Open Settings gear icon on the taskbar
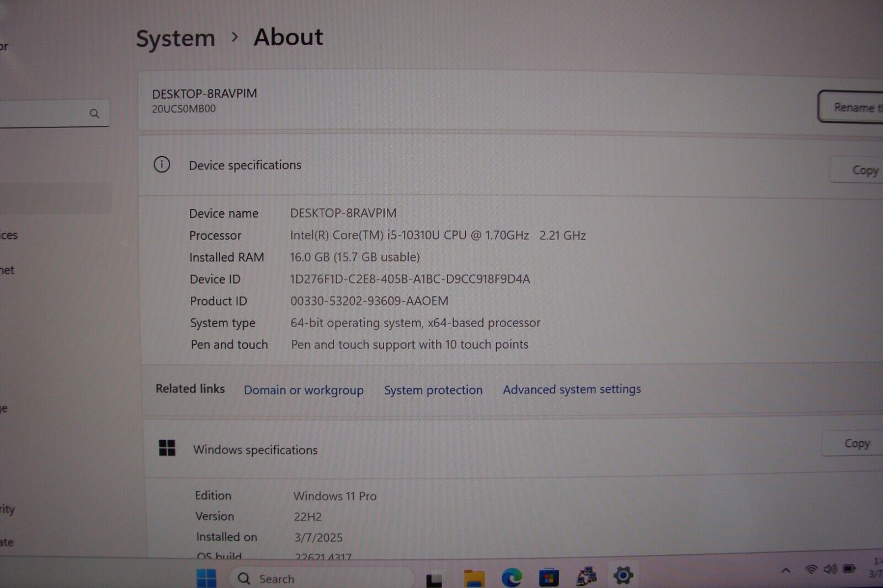883x588 pixels. pyautogui.click(x=623, y=578)
